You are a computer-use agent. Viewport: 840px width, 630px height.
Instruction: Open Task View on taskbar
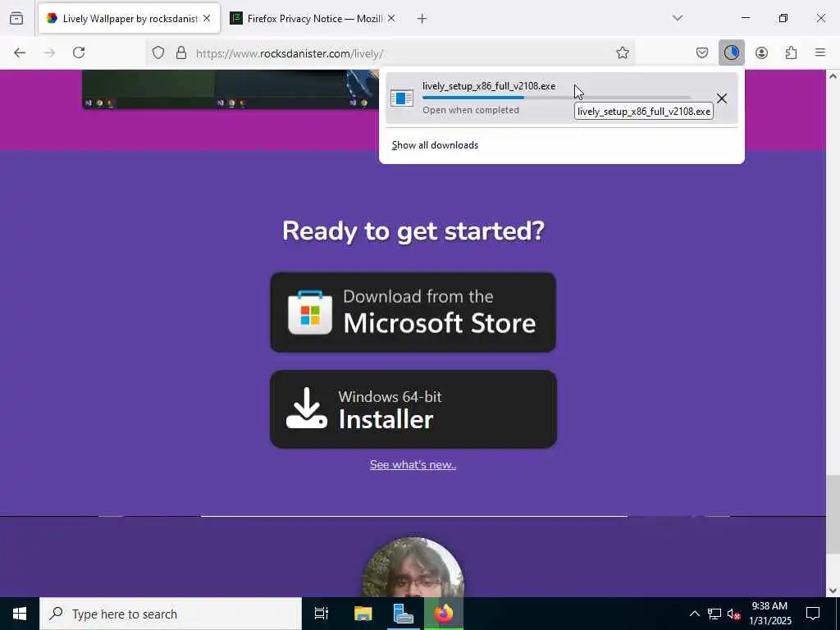(322, 614)
